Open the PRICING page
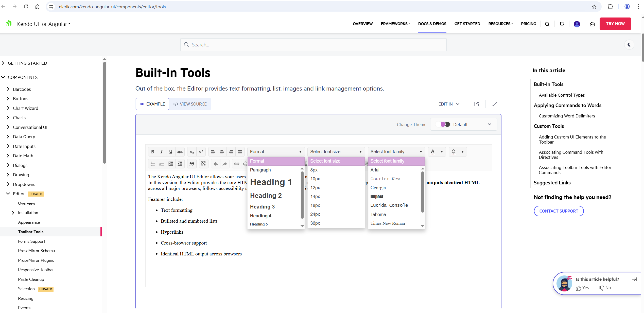Image resolution: width=644 pixels, height=313 pixels. [x=528, y=24]
